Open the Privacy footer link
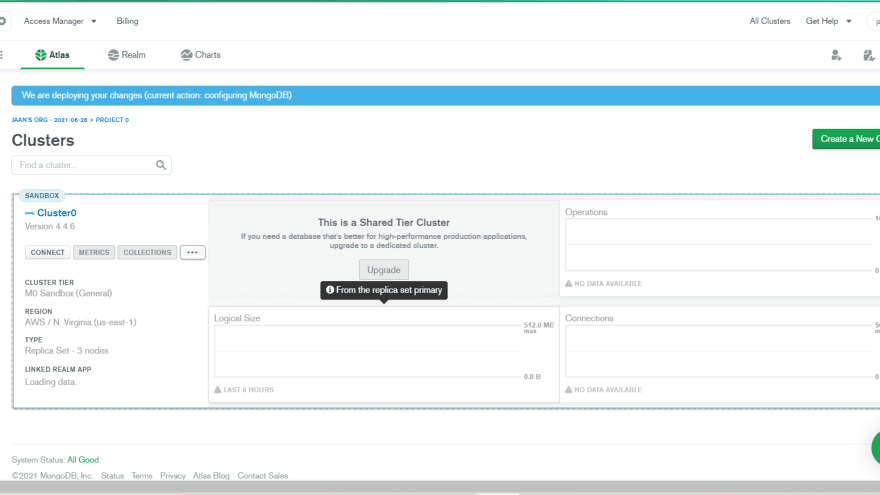Image resolution: width=880 pixels, height=495 pixels. 173,476
